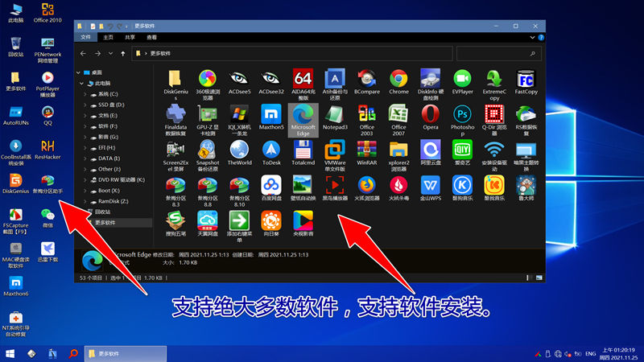Open Maxthon6 desktop shortcut

pyautogui.click(x=15, y=286)
